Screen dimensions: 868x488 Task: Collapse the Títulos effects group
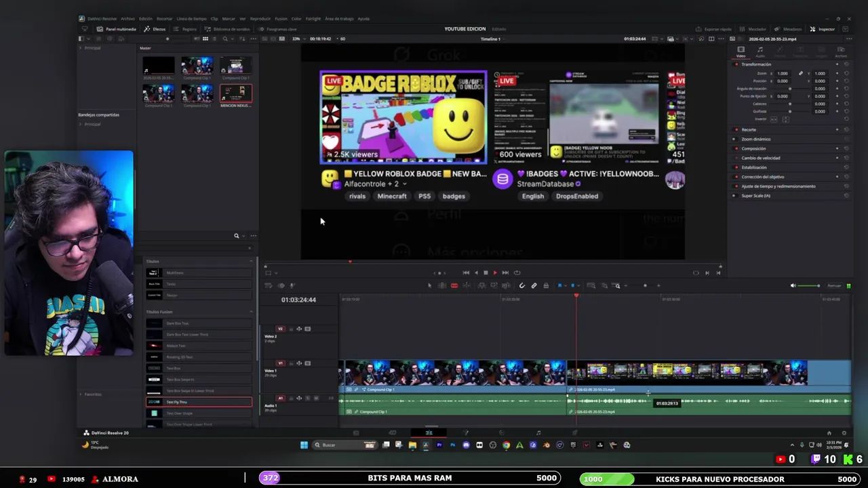click(251, 261)
